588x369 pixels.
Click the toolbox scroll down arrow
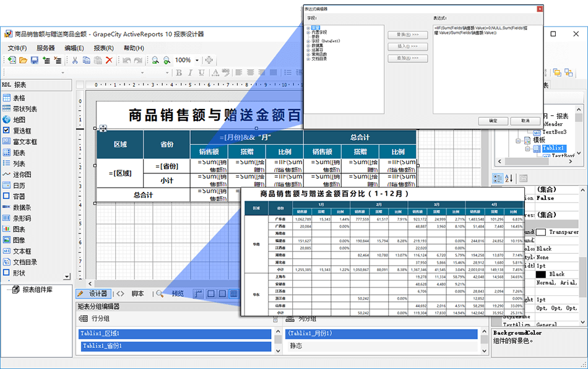pyautogui.click(x=67, y=277)
